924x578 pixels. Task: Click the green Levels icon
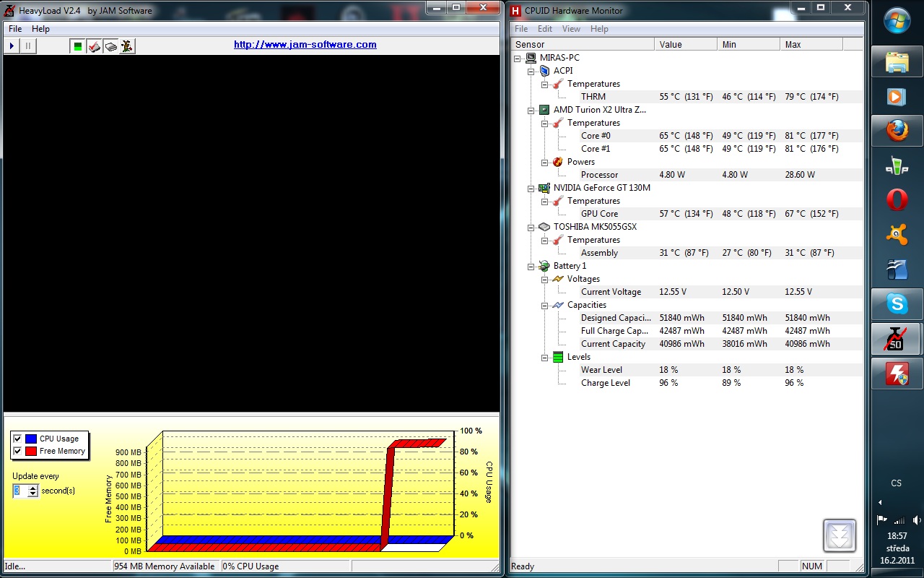[x=558, y=357]
